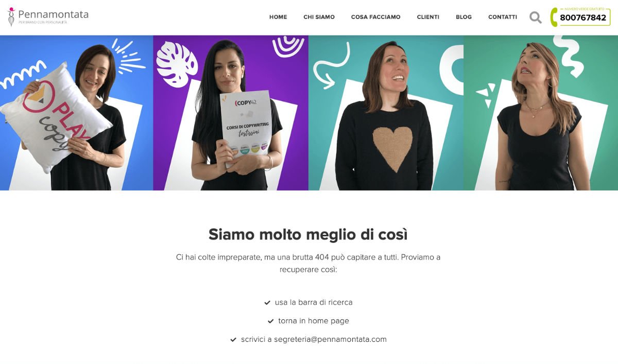Navigate to CONTATTI
618x364 pixels.
[x=503, y=17]
